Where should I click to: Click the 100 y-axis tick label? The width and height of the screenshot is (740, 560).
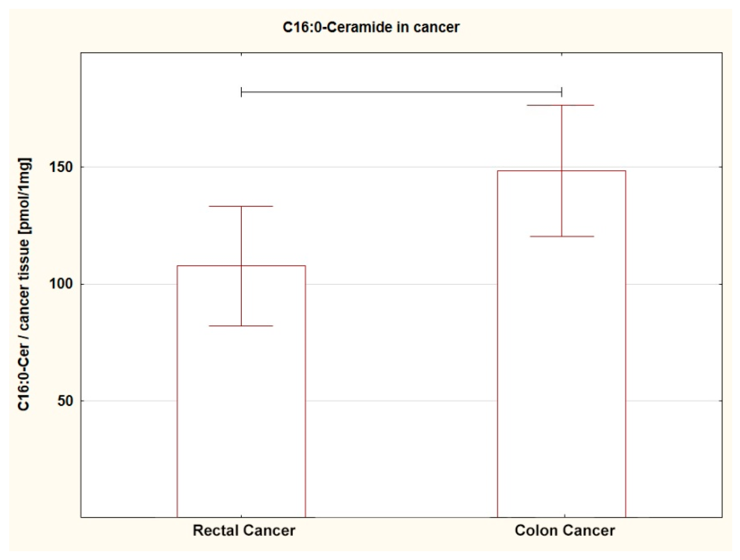61,284
